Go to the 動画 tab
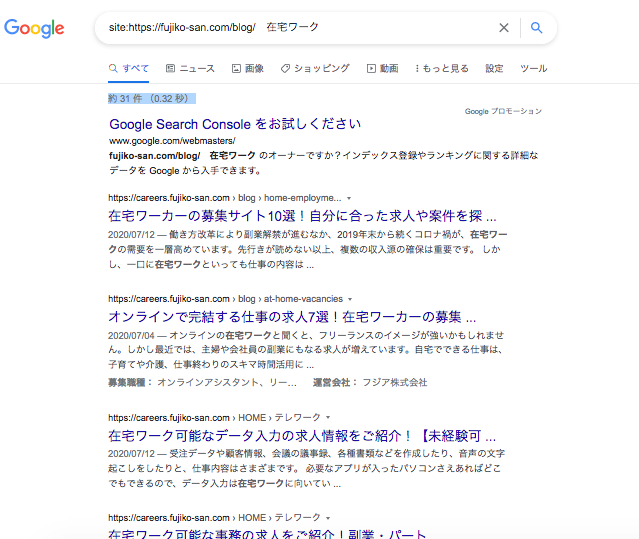 pos(383,68)
